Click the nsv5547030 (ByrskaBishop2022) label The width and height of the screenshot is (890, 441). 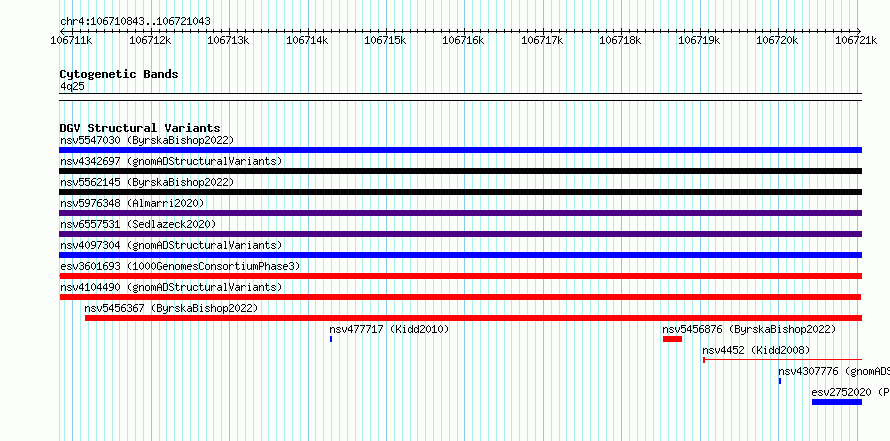tap(147, 140)
